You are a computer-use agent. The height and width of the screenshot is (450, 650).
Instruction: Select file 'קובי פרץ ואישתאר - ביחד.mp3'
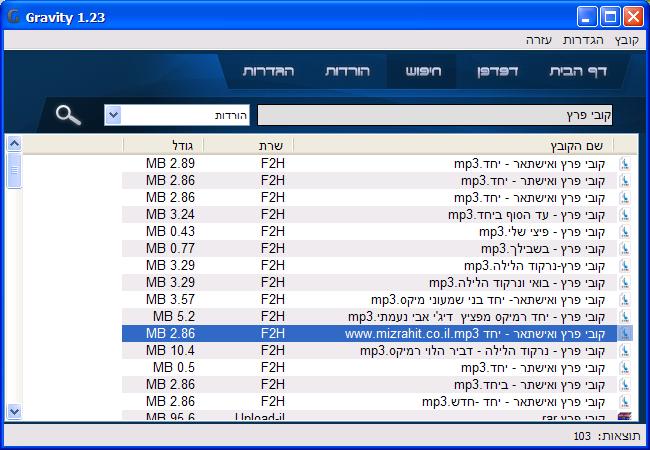530,385
